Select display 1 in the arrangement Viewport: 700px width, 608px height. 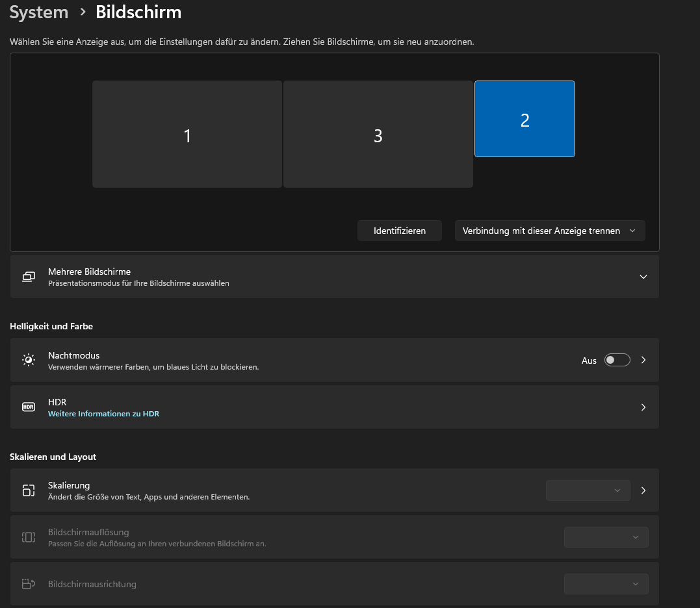coord(187,134)
